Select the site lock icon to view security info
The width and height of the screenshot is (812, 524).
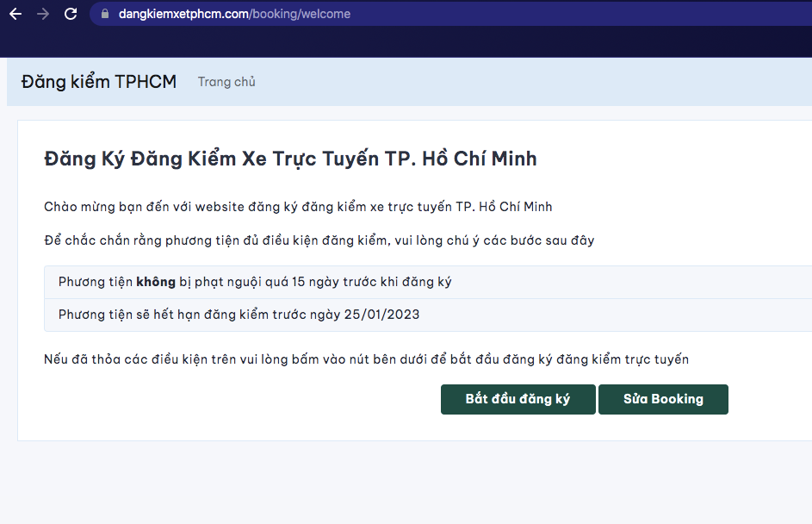[103, 13]
